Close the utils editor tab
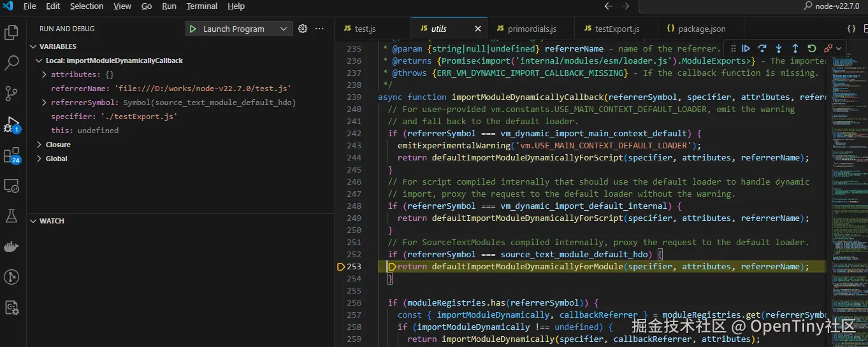The width and height of the screenshot is (868, 347). click(478, 29)
